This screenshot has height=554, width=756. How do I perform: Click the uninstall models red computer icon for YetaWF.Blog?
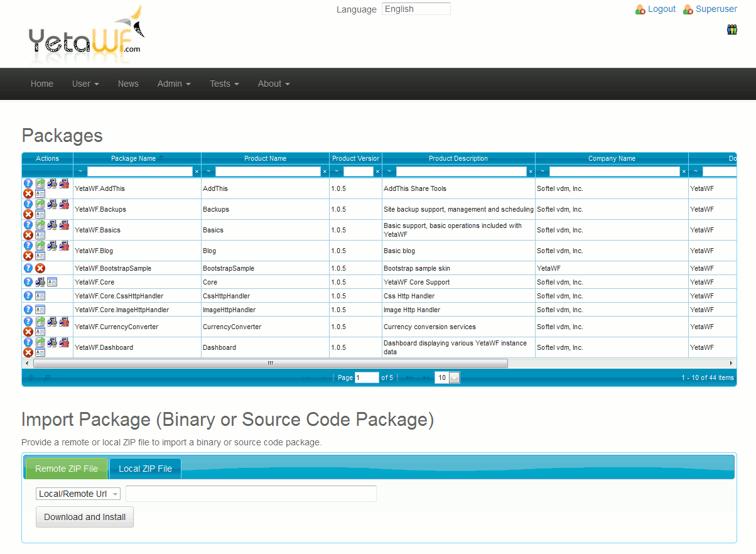point(64,245)
